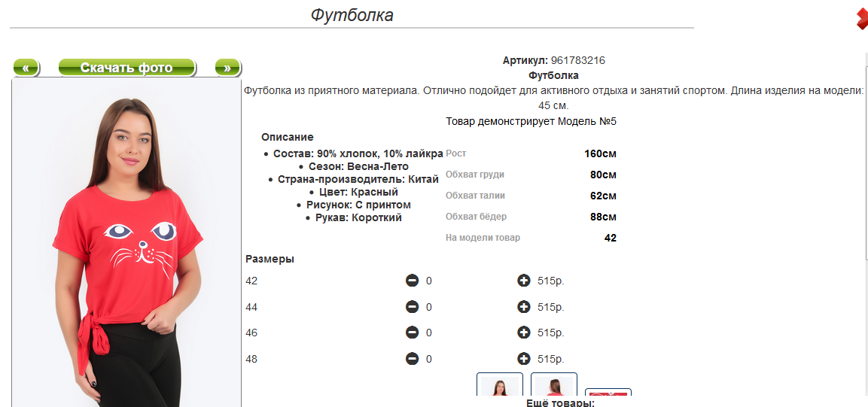Image resolution: width=868 pixels, height=407 pixels.
Task: Decrease quantity for size 44
Action: click(412, 307)
